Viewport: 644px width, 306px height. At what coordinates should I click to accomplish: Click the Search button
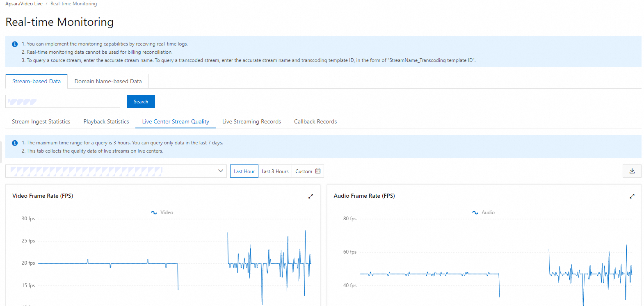point(141,101)
